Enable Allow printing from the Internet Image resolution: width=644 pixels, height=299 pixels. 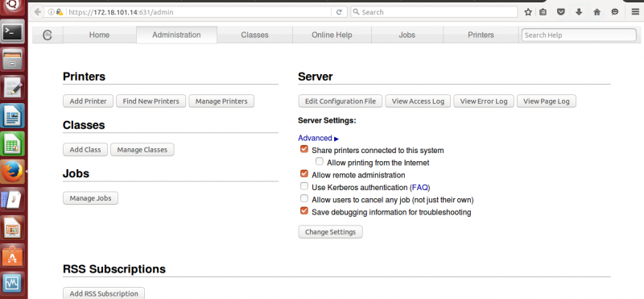[320, 162]
